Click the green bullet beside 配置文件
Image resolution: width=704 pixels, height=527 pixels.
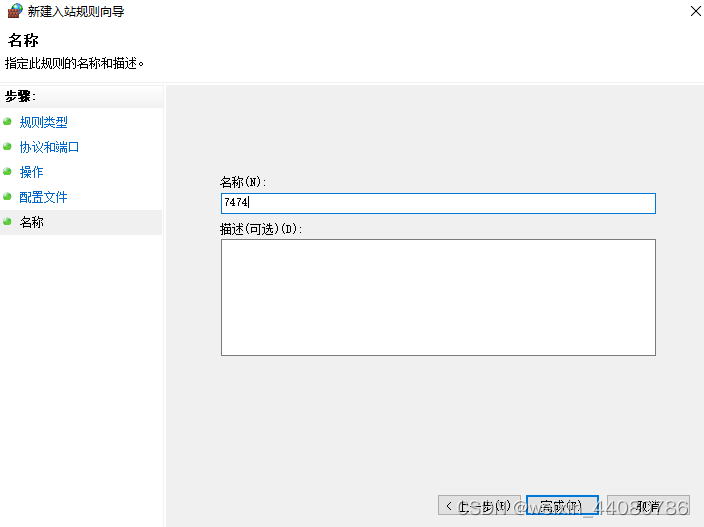7,197
